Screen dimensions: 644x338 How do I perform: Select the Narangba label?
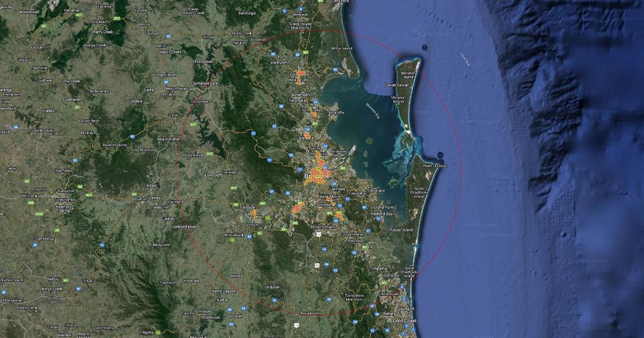pyautogui.click(x=298, y=100)
